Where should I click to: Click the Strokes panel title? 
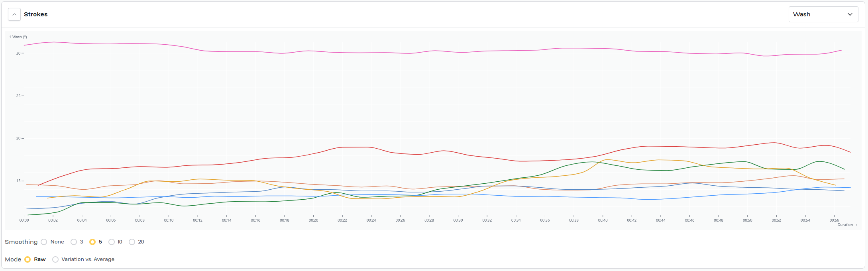(35, 14)
